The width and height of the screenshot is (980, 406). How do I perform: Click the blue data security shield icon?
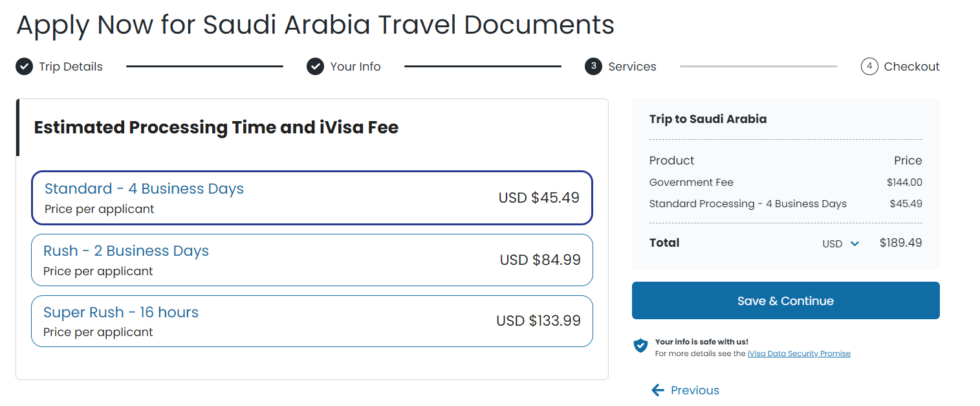pyautogui.click(x=640, y=346)
